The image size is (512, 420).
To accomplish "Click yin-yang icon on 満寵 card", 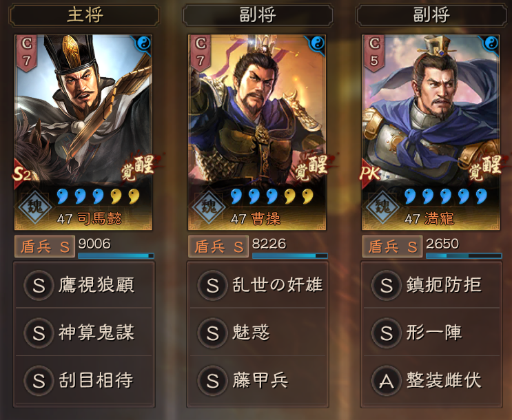I will click(491, 43).
